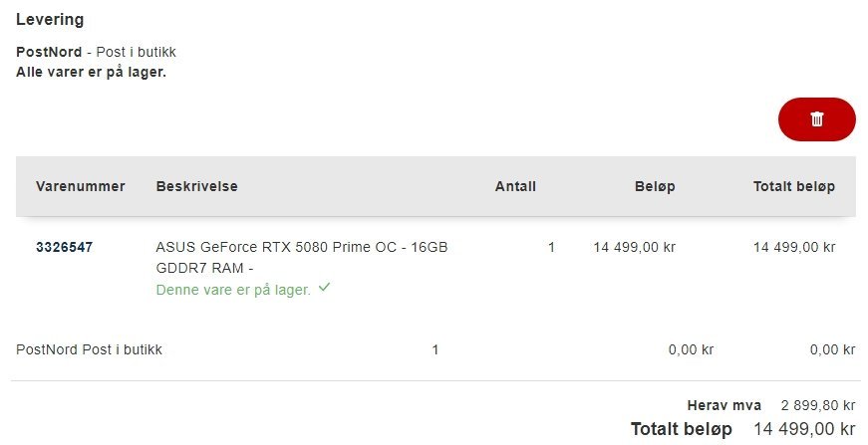Click the shipping row quantity value

tap(435, 349)
